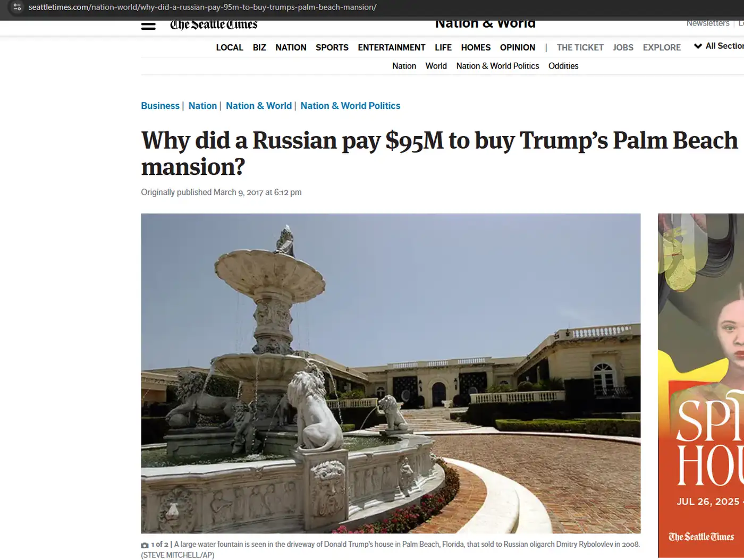
Task: Select the SPORTS section
Action: coord(332,47)
